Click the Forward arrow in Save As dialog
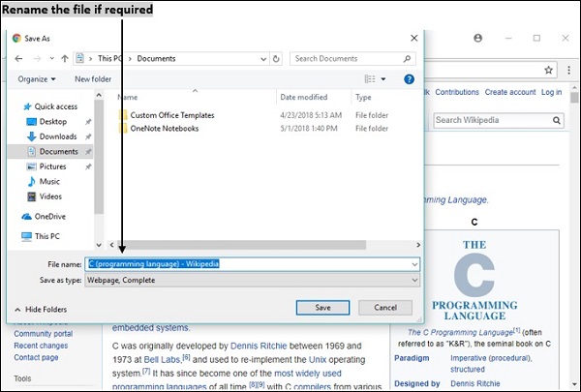The width and height of the screenshot is (581, 392). (37, 58)
